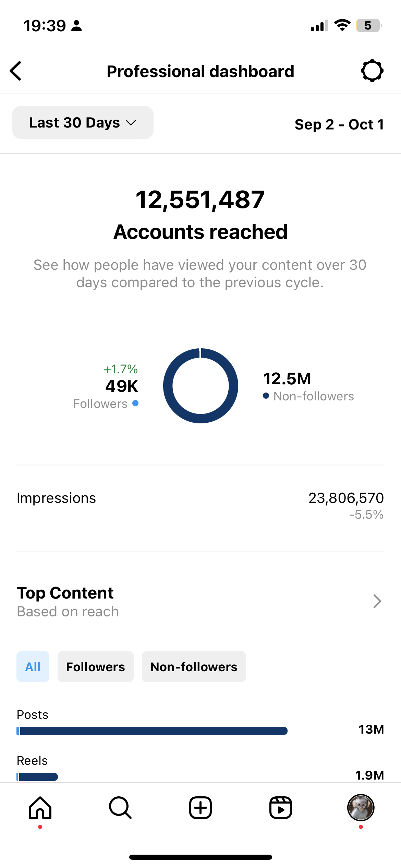
Task: Tap the followers donut chart
Action: pyautogui.click(x=200, y=386)
